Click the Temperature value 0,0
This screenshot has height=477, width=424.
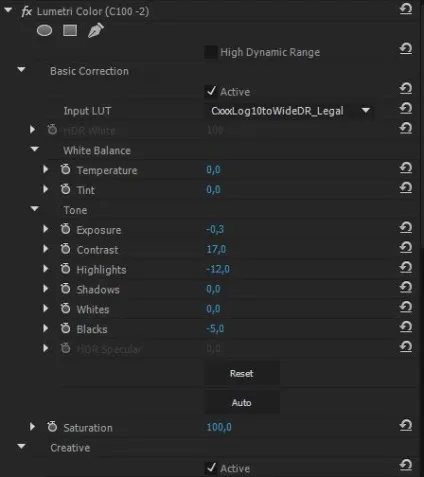point(213,170)
